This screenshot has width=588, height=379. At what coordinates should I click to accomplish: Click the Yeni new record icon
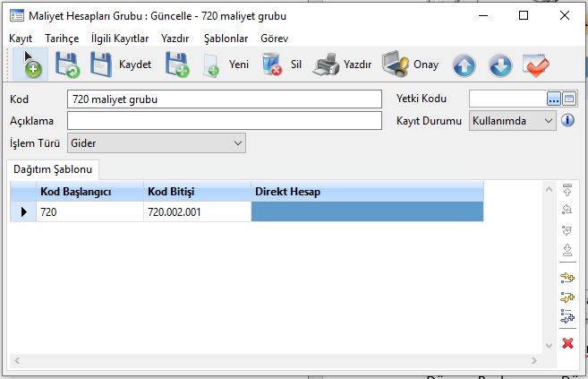coord(212,65)
